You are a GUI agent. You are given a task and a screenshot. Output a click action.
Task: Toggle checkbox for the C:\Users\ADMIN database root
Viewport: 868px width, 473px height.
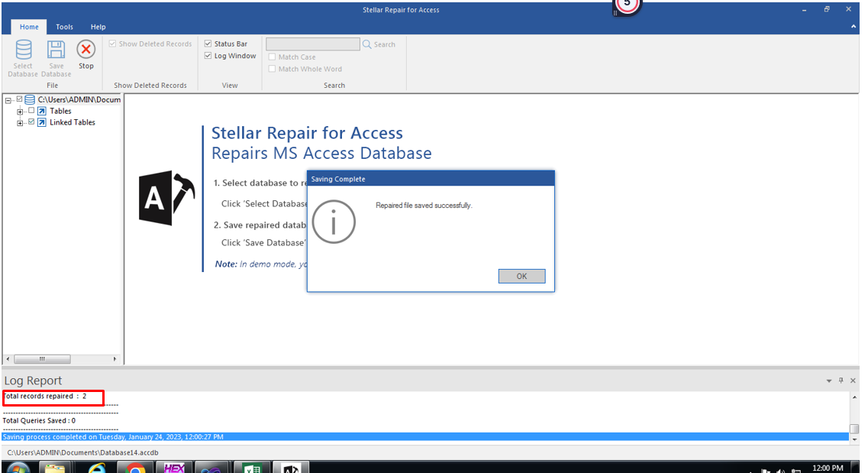point(19,99)
